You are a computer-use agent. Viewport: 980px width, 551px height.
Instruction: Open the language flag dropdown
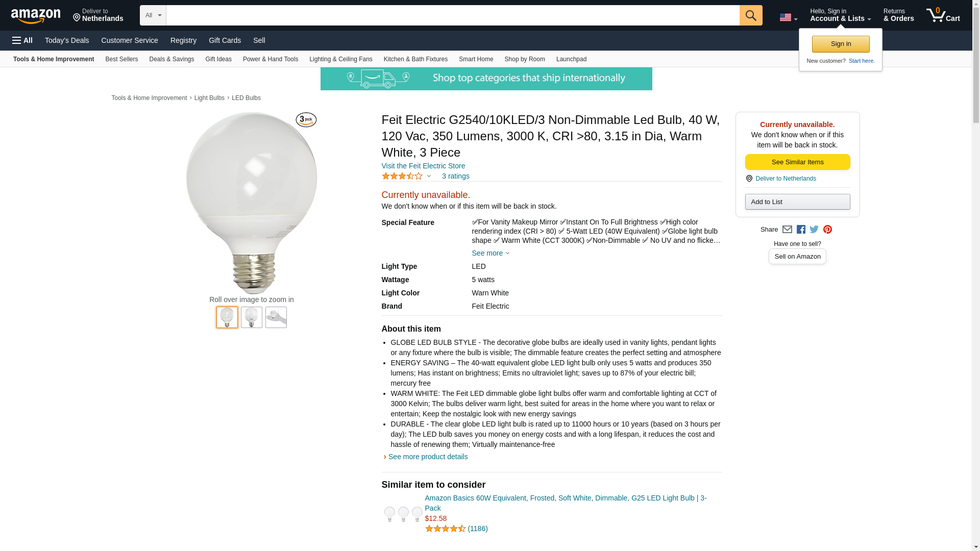788,17
